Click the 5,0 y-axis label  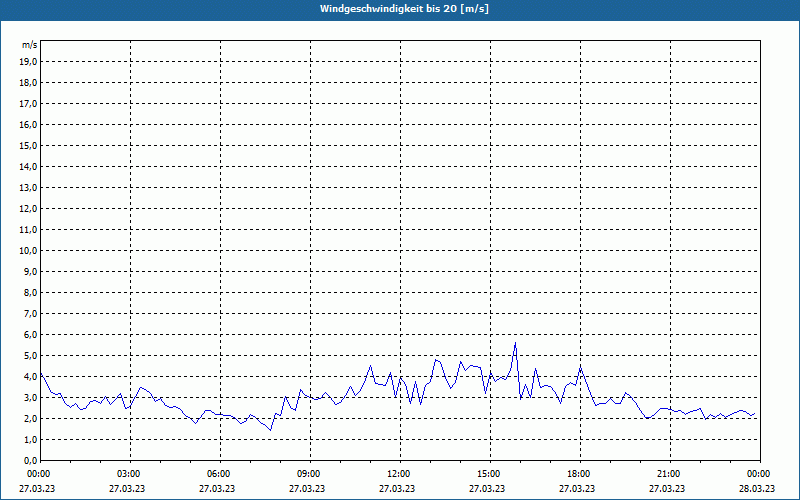tap(30, 356)
